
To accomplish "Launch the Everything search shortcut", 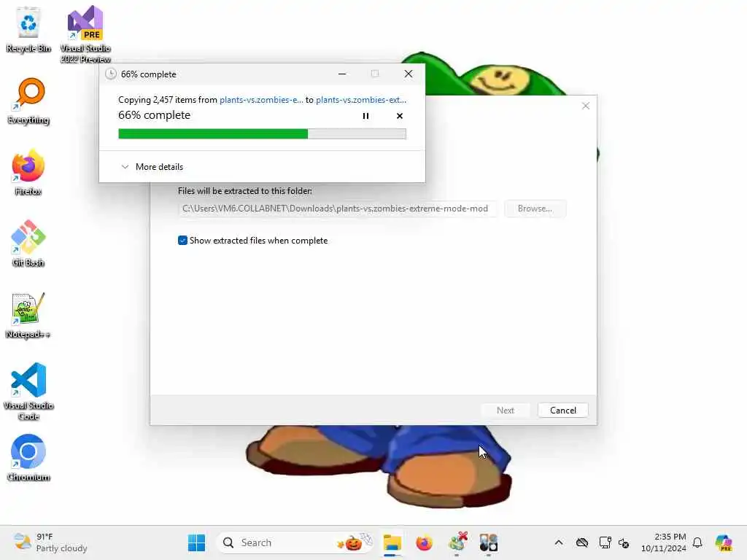I will [28, 101].
